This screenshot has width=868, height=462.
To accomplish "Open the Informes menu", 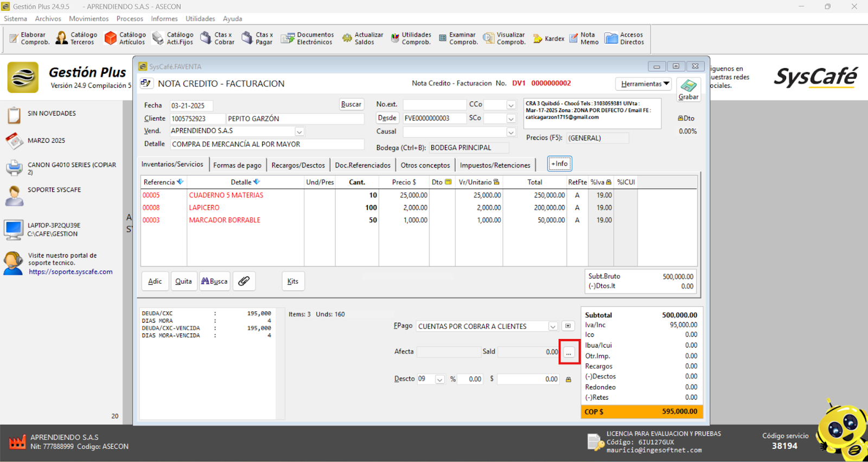I will pyautogui.click(x=164, y=18).
